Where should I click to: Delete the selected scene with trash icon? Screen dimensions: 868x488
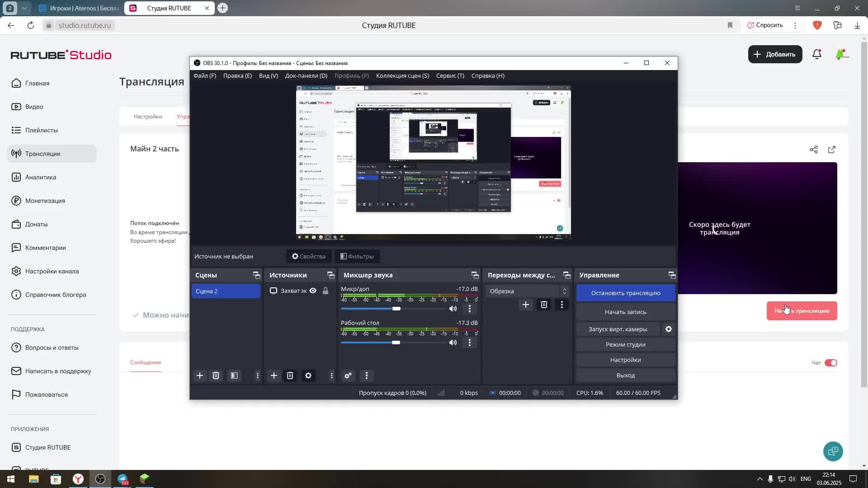point(216,376)
